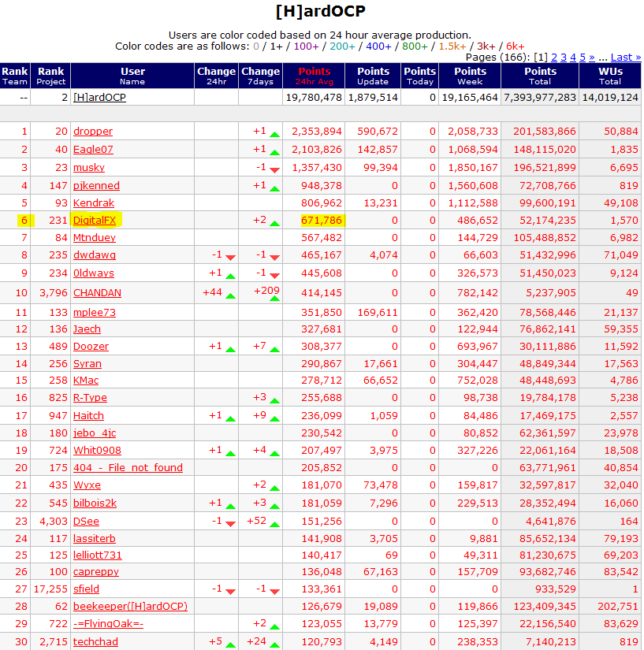This screenshot has height=650, width=644.
Task: Open user jebo_4jc's profile link
Action: pos(95,433)
